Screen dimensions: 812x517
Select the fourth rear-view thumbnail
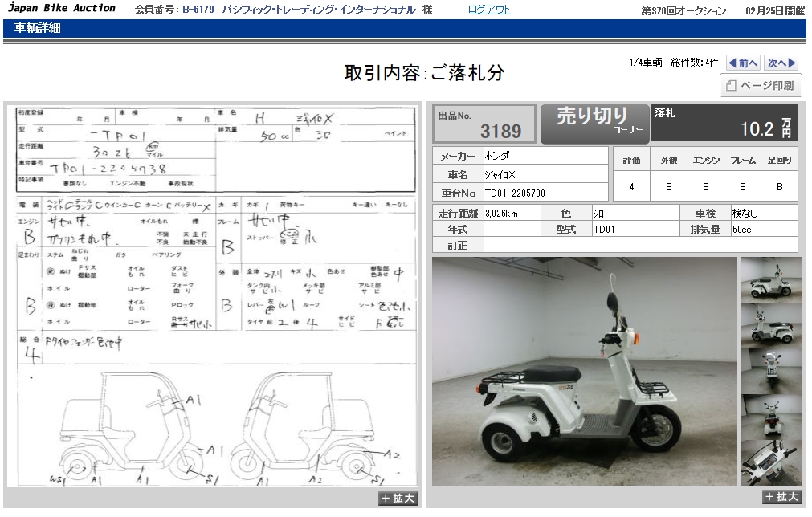[771, 417]
